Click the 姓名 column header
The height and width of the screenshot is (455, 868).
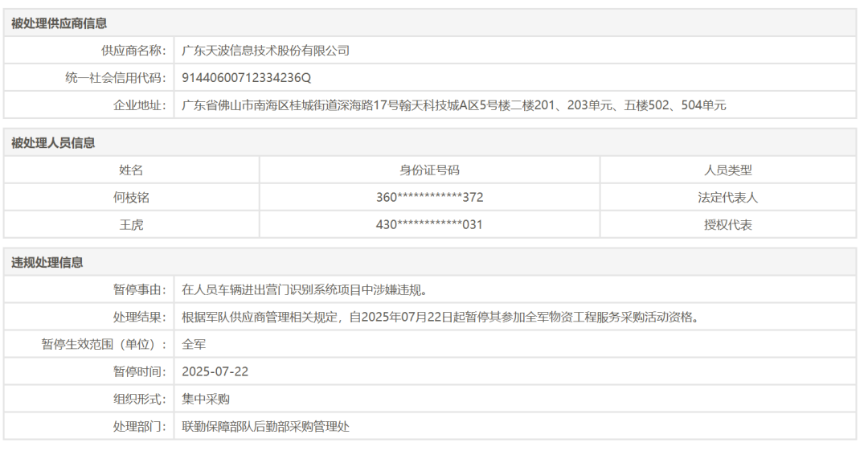coord(131,170)
